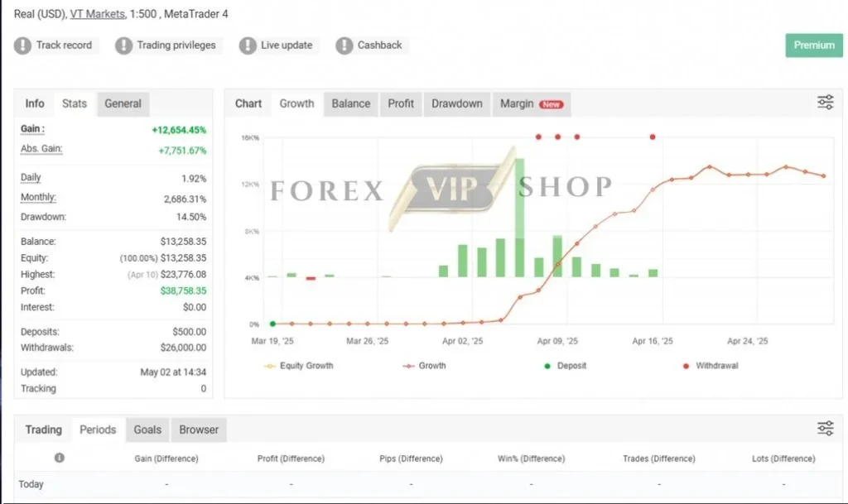Click the Gain (Difference) column header

coord(166,458)
